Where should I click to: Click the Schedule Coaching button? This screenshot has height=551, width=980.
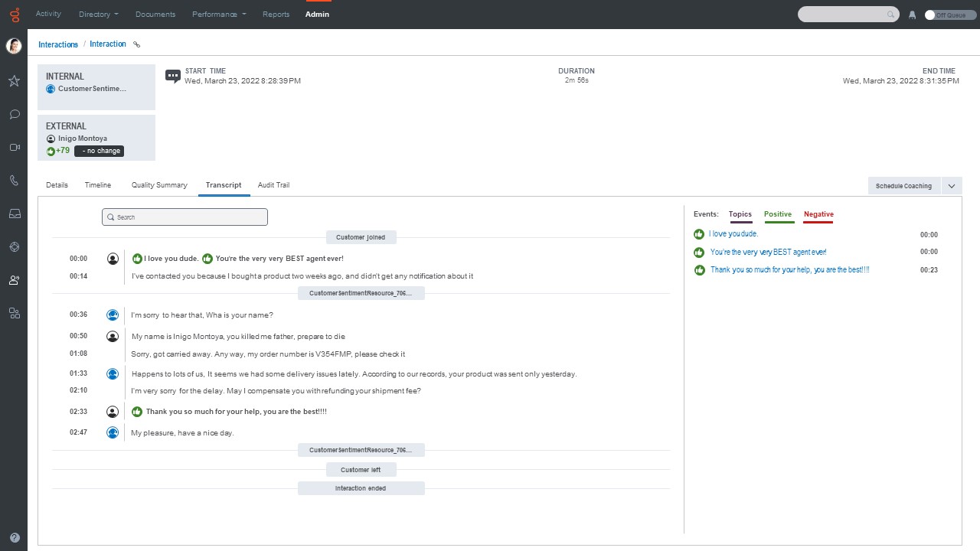[x=903, y=186]
